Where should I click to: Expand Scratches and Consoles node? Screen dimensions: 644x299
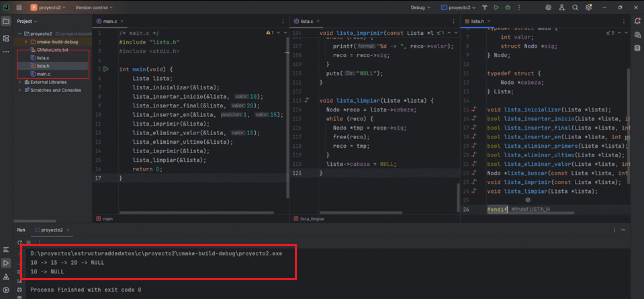pyautogui.click(x=19, y=90)
